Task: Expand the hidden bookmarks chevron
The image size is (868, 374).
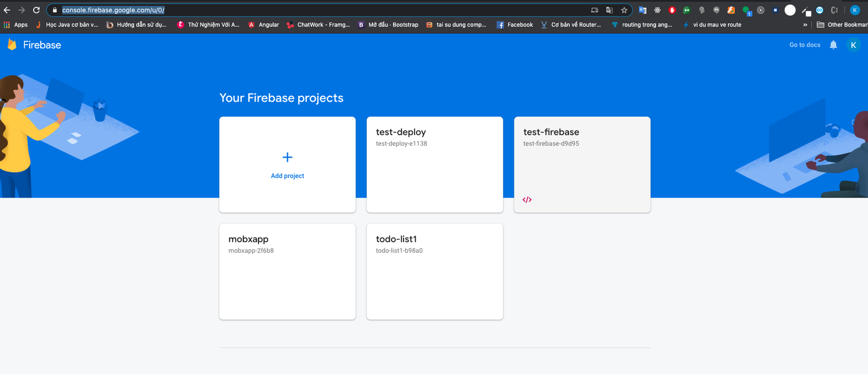Action: [x=805, y=25]
